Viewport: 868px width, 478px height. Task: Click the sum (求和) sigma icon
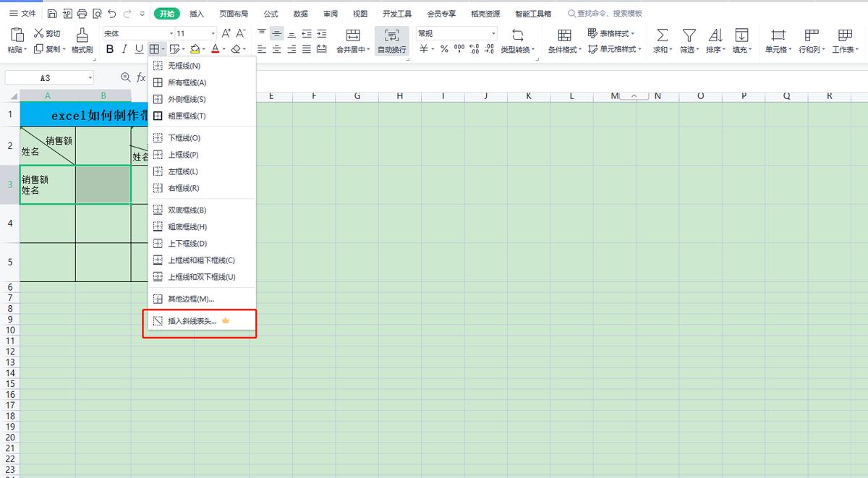661,35
